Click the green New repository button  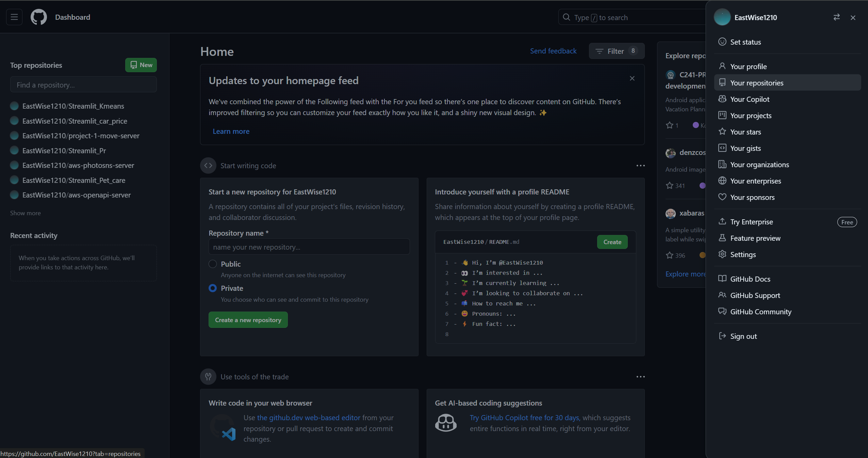tap(141, 65)
